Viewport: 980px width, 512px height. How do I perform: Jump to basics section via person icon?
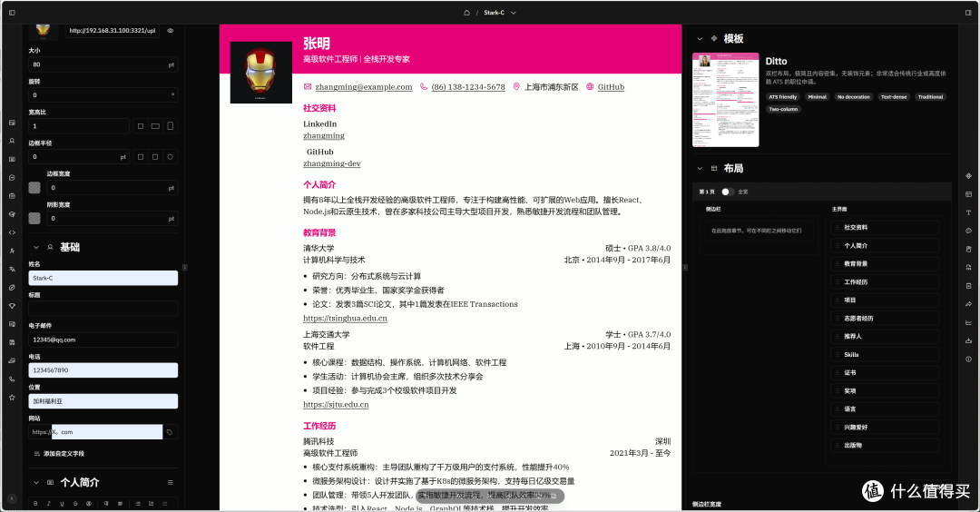click(12, 141)
